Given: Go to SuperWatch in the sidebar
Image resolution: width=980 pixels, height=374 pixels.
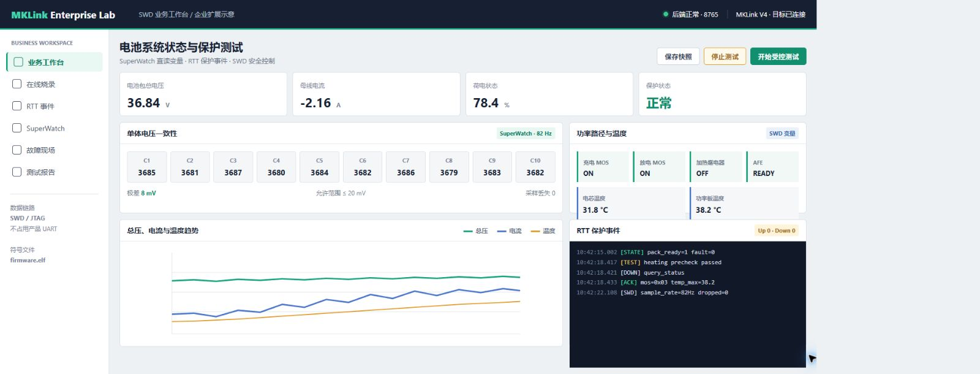Looking at the screenshot, I should tap(55, 128).
